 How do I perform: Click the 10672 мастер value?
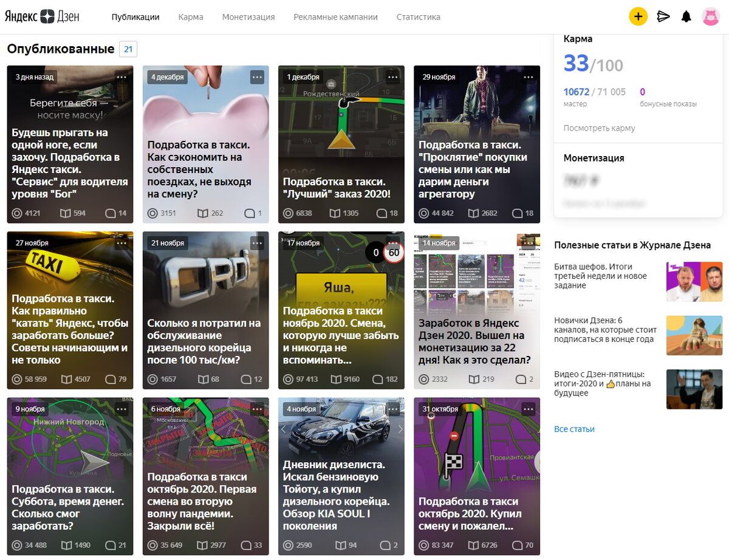(x=577, y=92)
